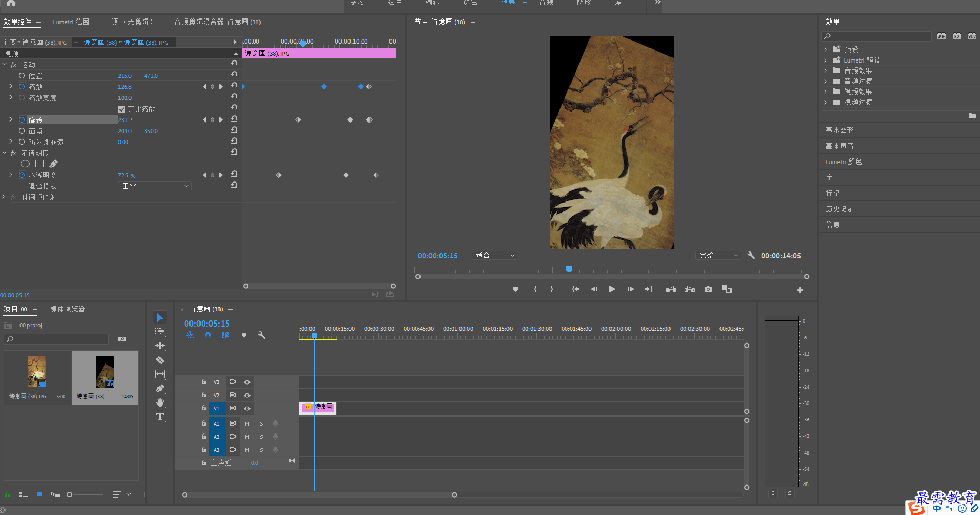This screenshot has width=980, height=515.
Task: Open program zoom level dropdown
Action: click(495, 255)
